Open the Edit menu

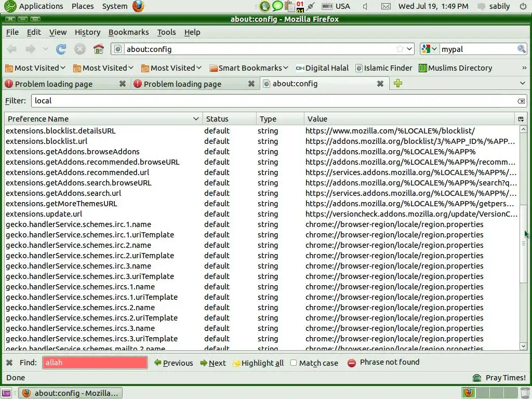[x=34, y=32]
